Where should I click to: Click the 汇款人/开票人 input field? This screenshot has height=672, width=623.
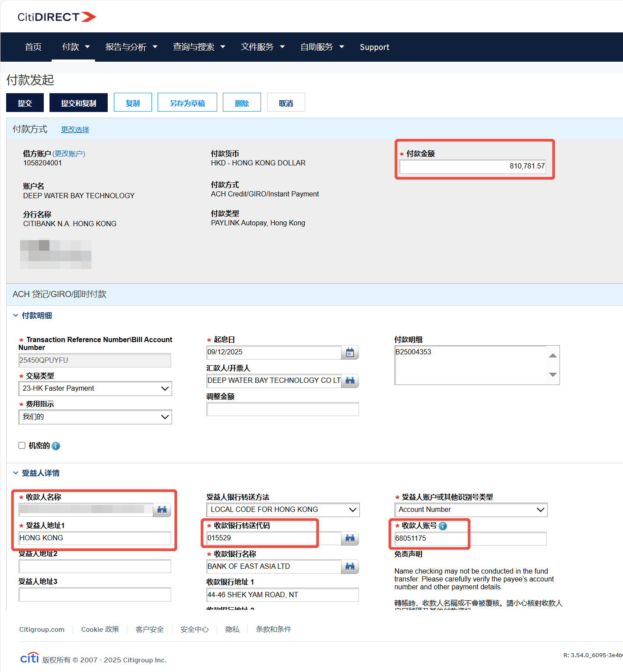click(x=274, y=381)
